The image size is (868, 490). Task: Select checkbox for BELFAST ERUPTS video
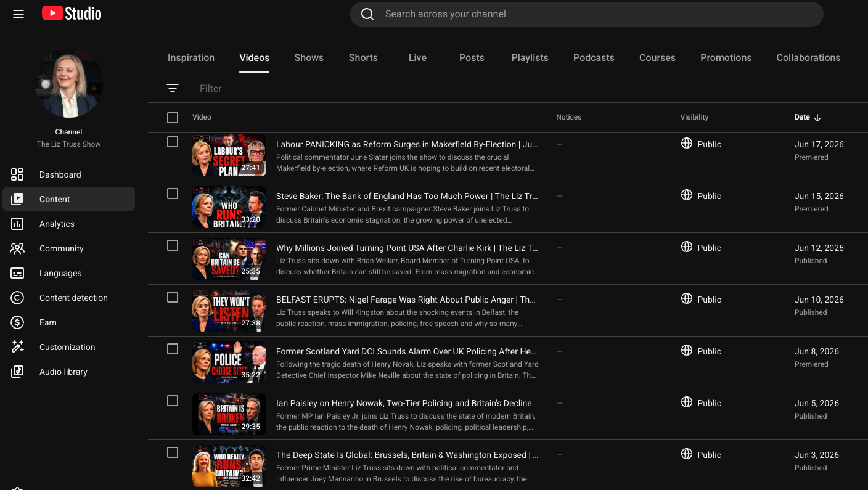[173, 297]
